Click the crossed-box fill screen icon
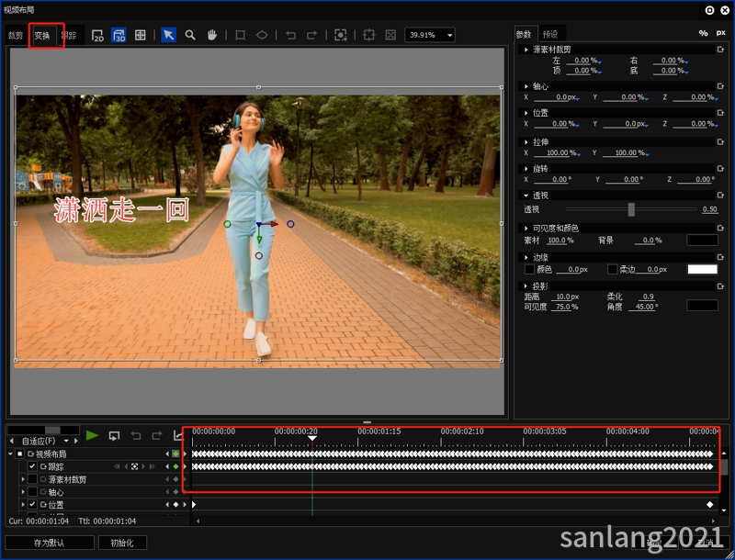 coord(390,35)
